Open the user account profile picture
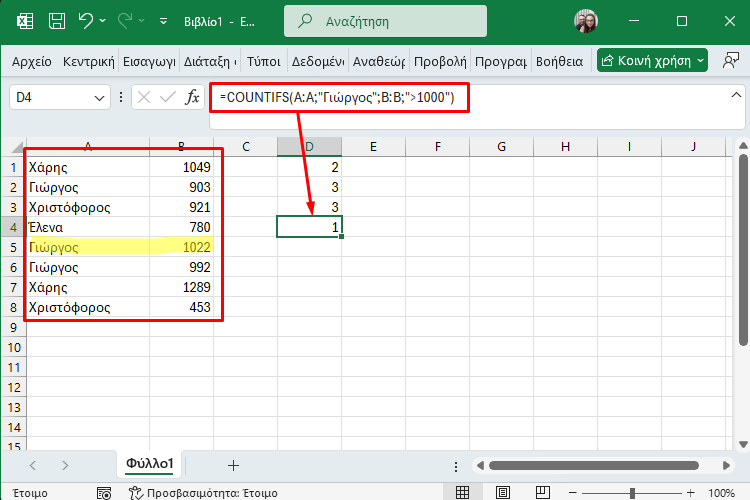Viewport: 750px width, 500px height. click(585, 21)
